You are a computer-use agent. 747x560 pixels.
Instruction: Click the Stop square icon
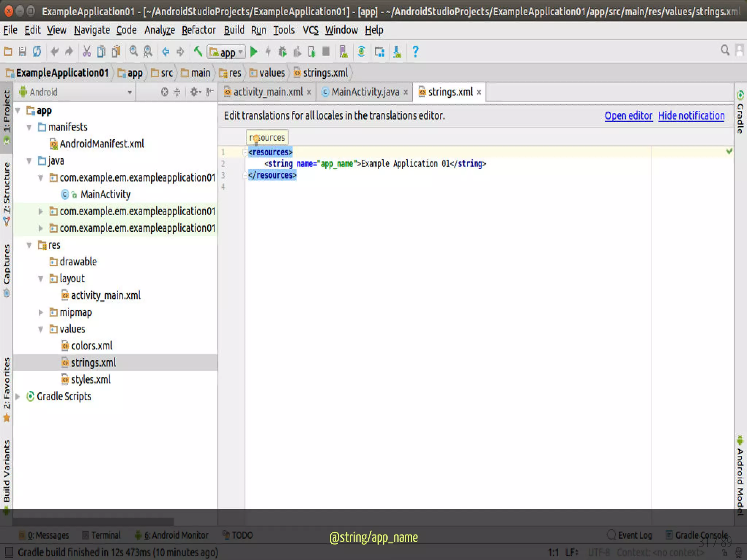[326, 52]
